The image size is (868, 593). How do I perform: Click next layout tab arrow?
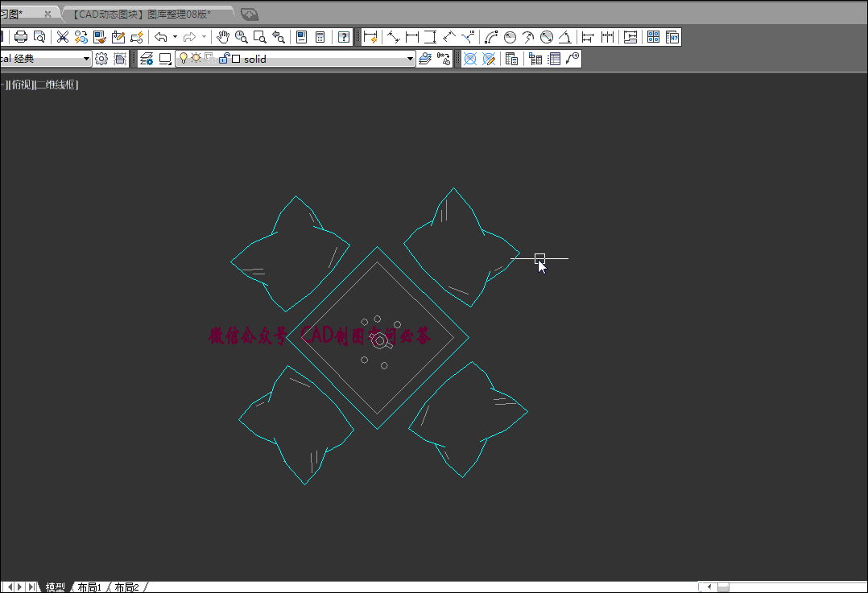point(20,587)
